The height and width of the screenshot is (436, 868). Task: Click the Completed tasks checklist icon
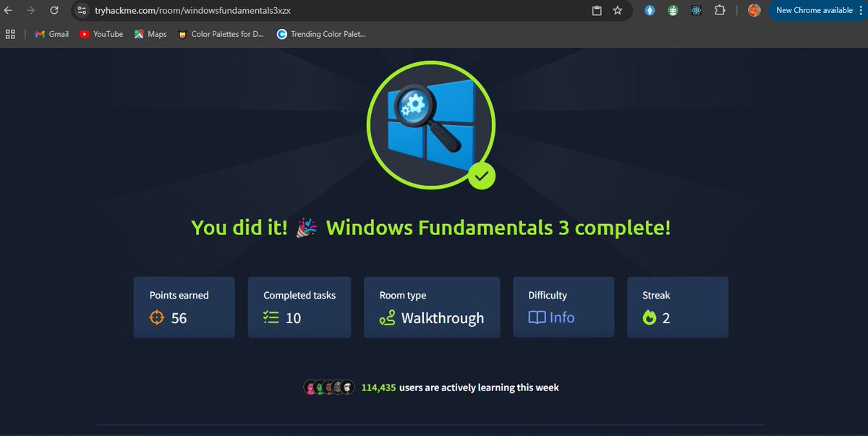click(x=272, y=317)
